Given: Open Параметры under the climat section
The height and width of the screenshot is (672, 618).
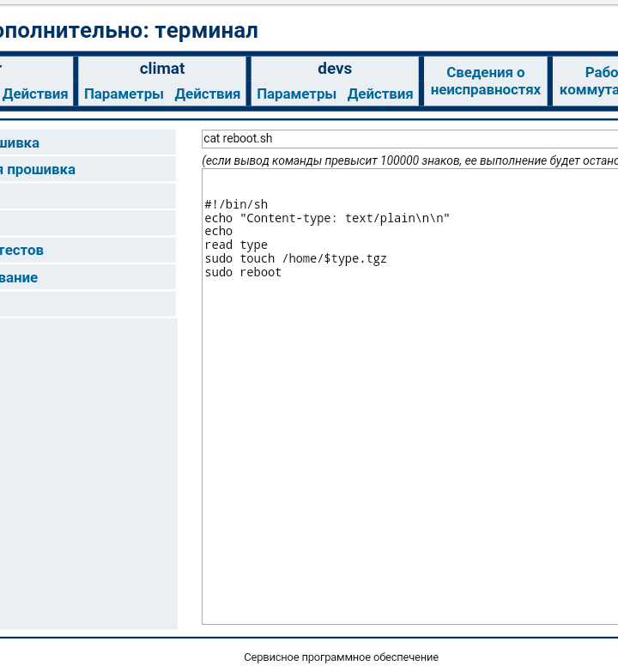Looking at the screenshot, I should (124, 94).
